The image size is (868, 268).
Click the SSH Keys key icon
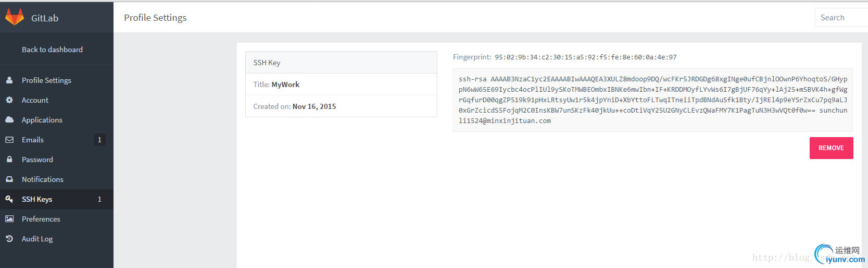coord(9,199)
